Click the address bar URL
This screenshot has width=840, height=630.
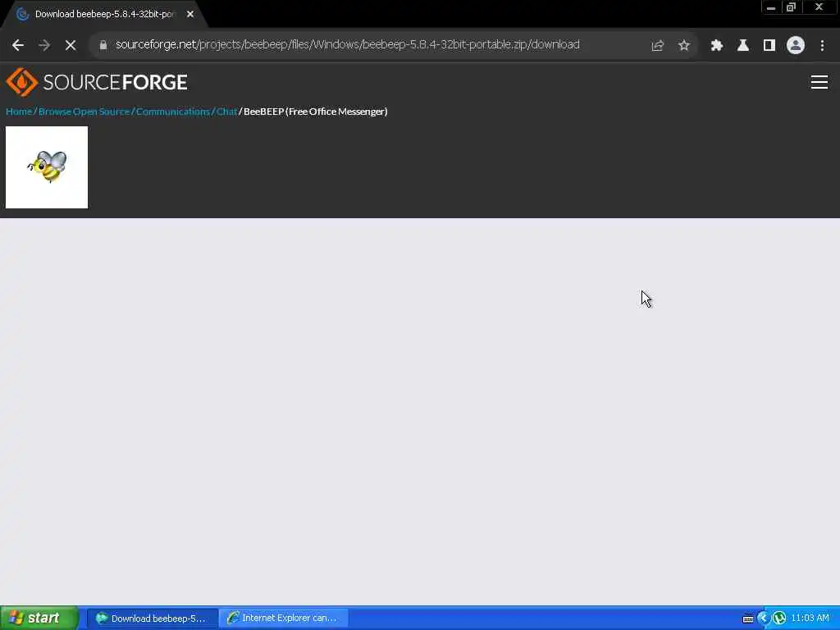click(x=347, y=44)
